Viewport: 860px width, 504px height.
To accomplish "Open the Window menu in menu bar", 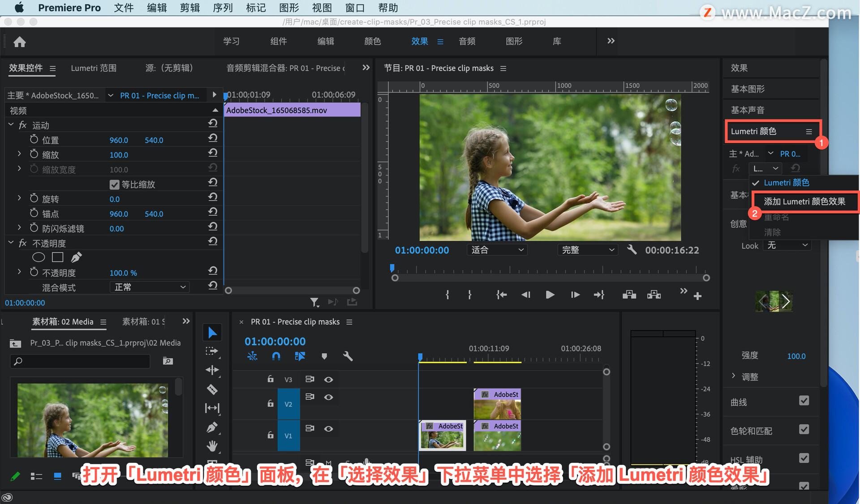I will [355, 8].
